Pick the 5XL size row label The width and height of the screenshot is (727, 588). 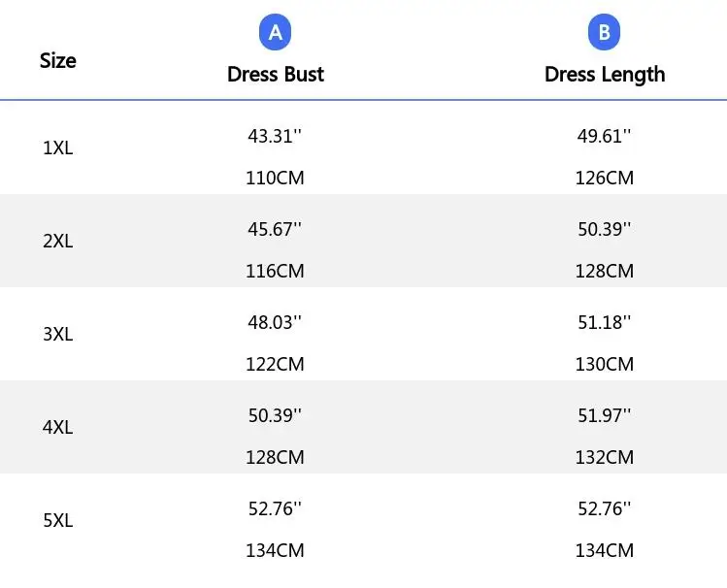(58, 520)
